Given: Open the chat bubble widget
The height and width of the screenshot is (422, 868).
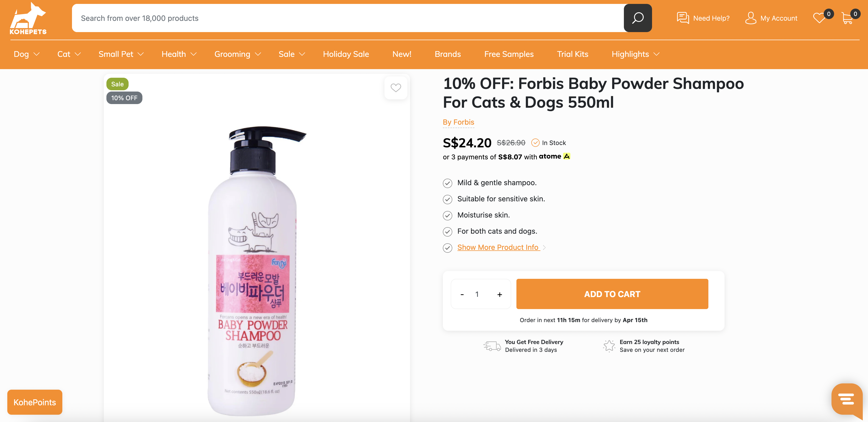Looking at the screenshot, I should tap(846, 399).
